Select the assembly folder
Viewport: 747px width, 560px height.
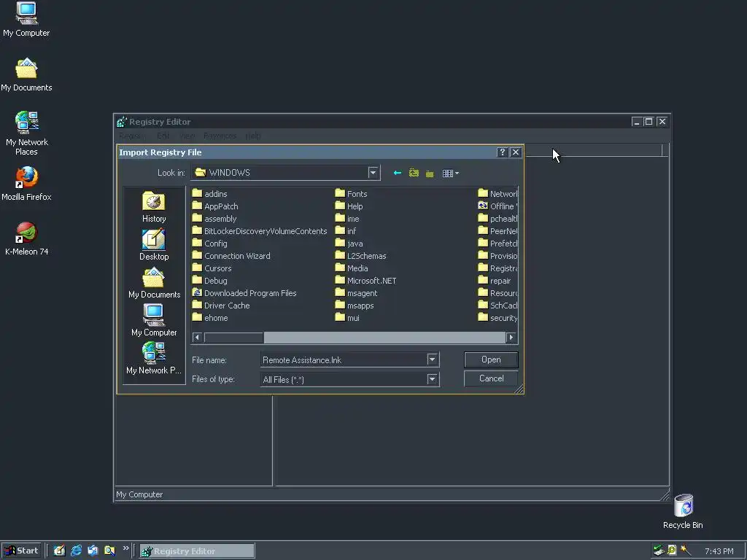214,219
